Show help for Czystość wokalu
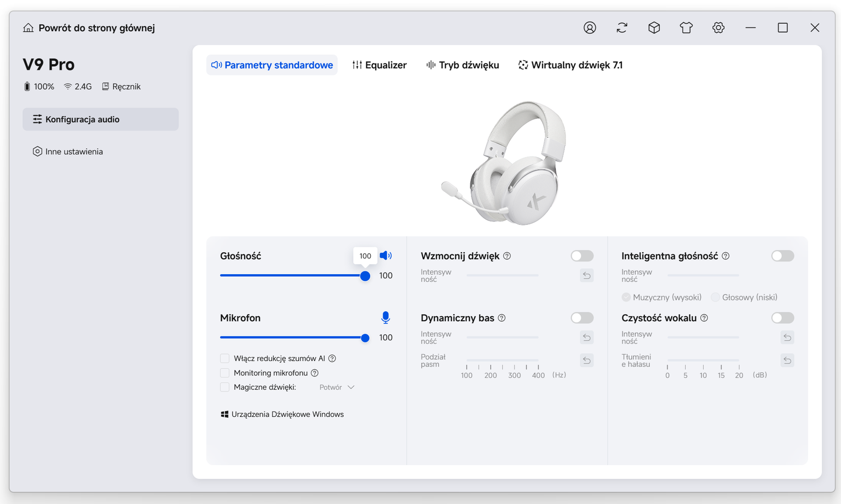The height and width of the screenshot is (504, 841). pos(704,318)
